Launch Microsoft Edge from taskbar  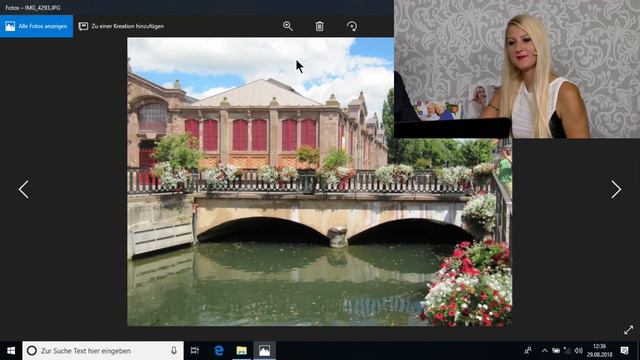point(219,351)
